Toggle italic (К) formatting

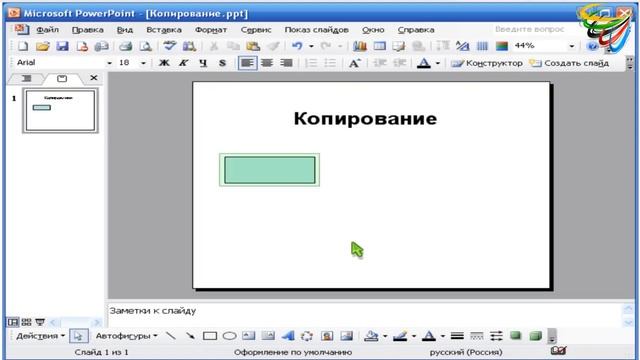tap(183, 63)
